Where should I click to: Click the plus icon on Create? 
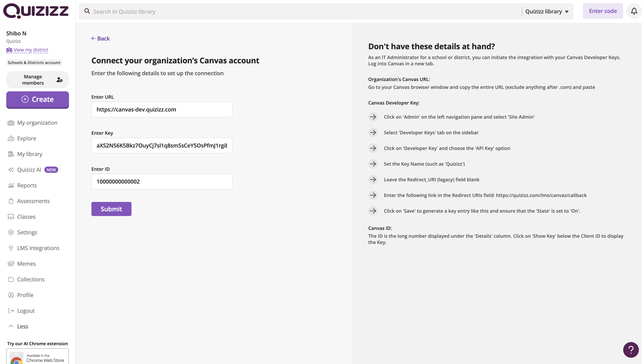point(25,99)
